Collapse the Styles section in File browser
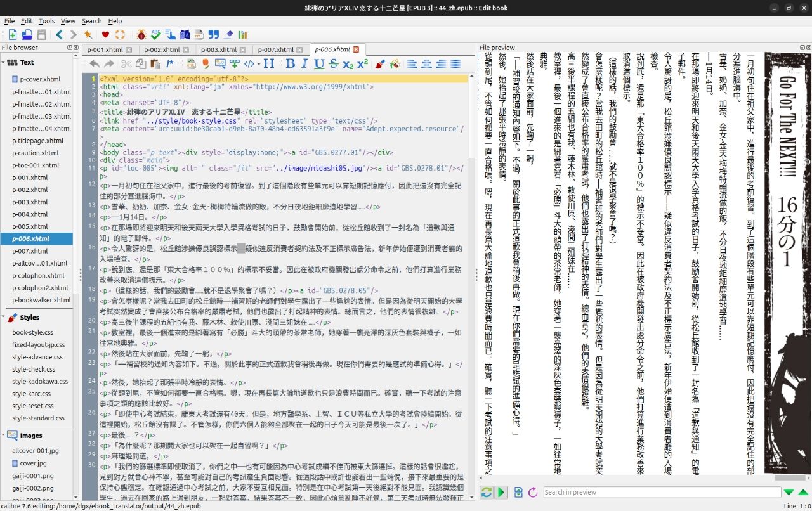This screenshot has width=812, height=511. click(x=3, y=318)
